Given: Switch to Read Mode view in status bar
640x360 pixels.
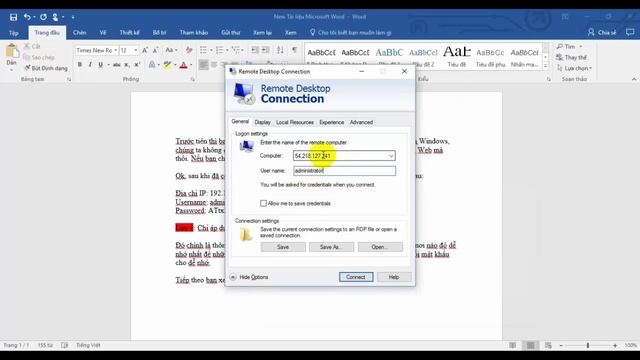Looking at the screenshot, I should click(x=512, y=345).
